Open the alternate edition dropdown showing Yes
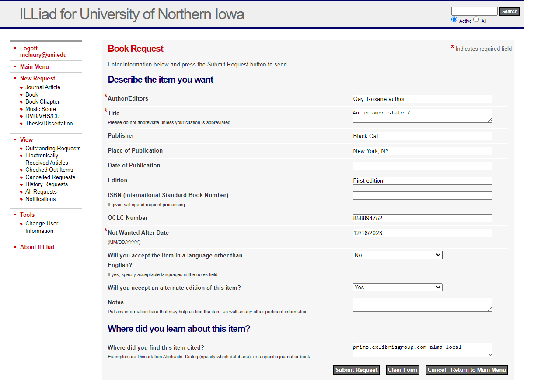541x392 pixels. pyautogui.click(x=397, y=287)
